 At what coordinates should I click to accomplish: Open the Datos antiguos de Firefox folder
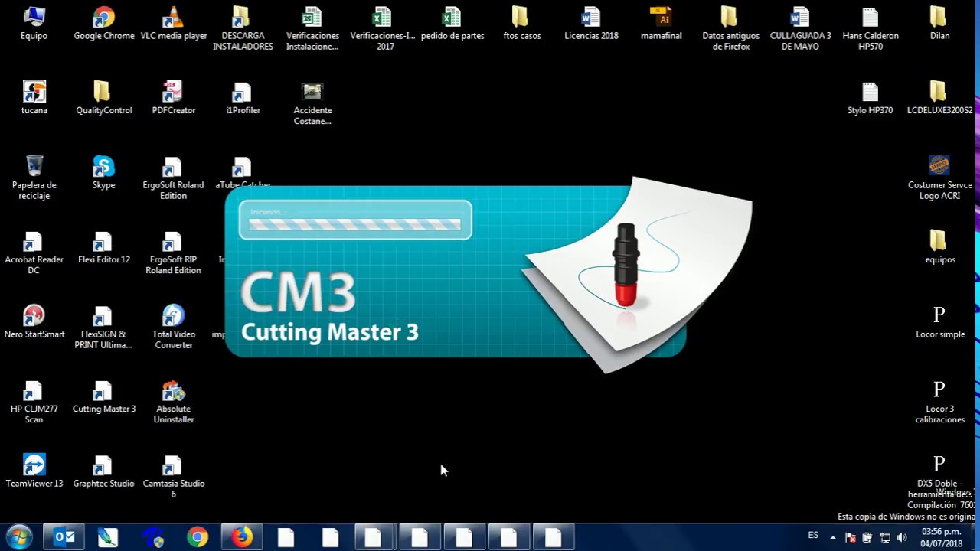[x=730, y=29]
